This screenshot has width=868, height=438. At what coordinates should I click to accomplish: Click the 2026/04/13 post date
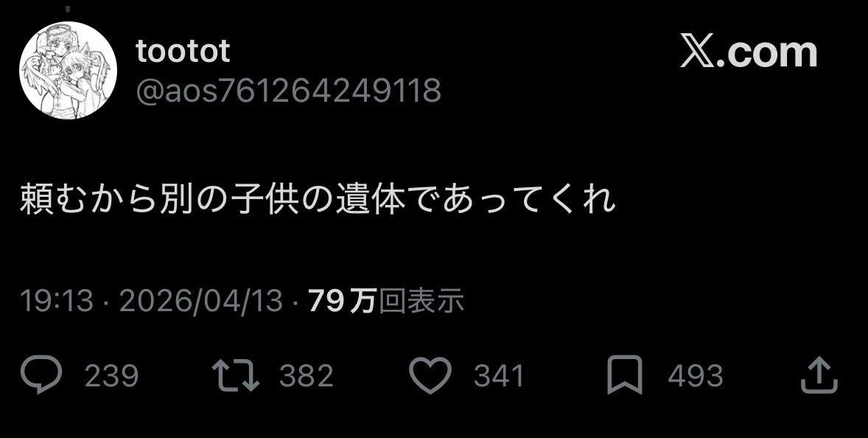coord(201,302)
